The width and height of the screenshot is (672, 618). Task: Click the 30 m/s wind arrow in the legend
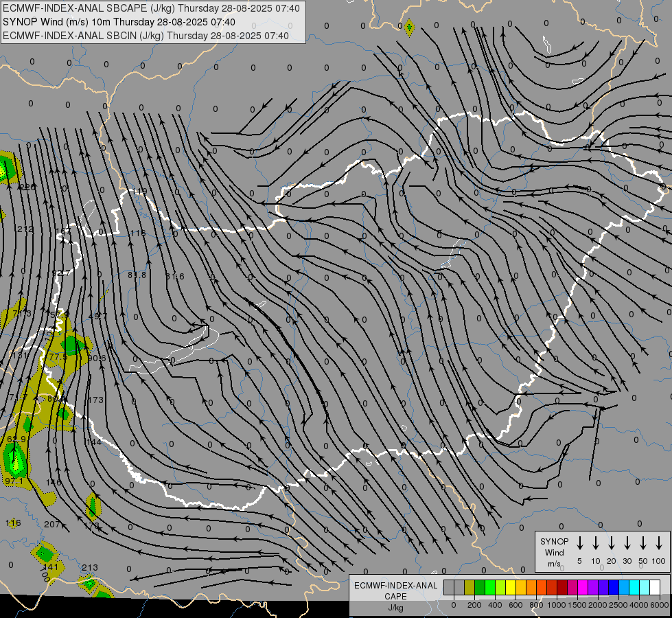[x=627, y=543]
